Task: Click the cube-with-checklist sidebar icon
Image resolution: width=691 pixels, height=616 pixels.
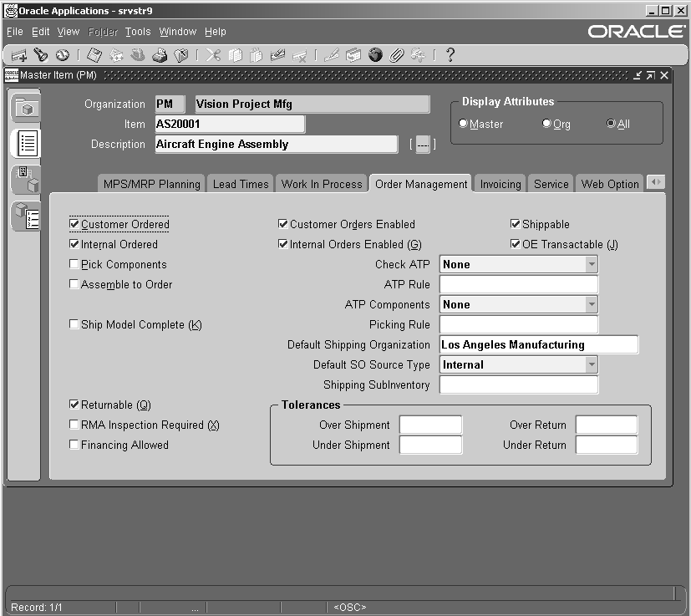Action: click(x=26, y=216)
